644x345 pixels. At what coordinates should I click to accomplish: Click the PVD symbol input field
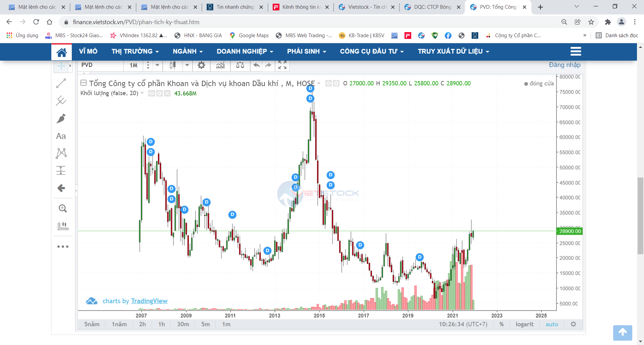[x=101, y=65]
